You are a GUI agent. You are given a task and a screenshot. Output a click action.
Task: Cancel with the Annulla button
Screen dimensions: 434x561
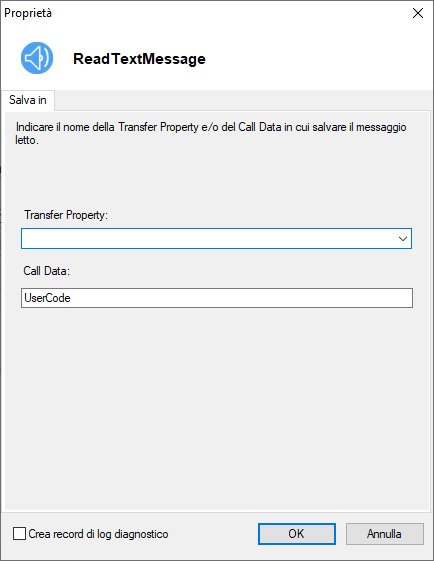[x=385, y=534]
